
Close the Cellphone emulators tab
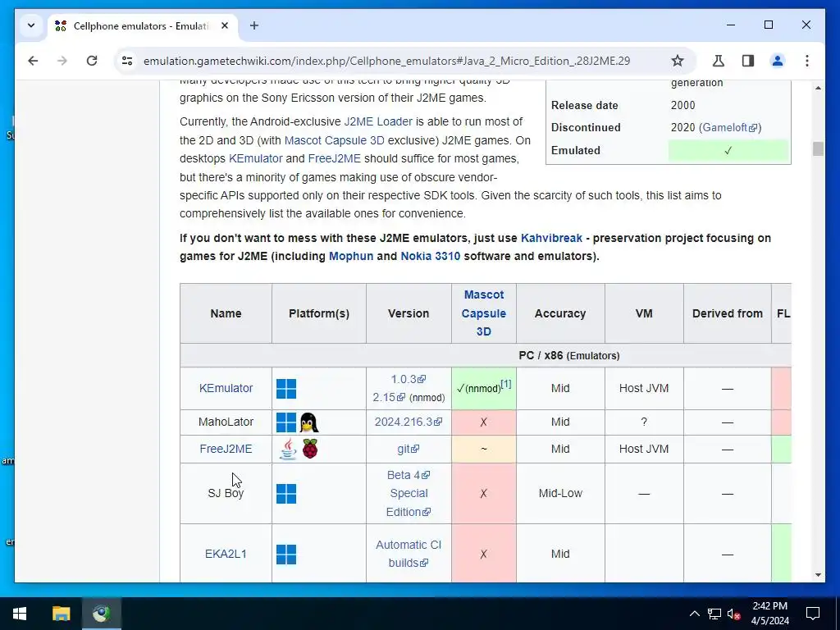(x=225, y=25)
